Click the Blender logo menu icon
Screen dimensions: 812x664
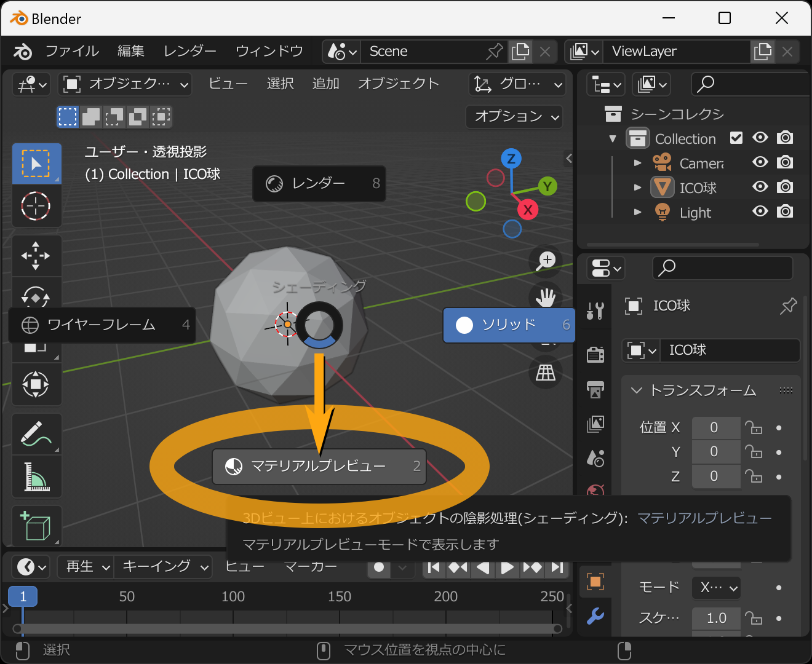click(x=23, y=52)
